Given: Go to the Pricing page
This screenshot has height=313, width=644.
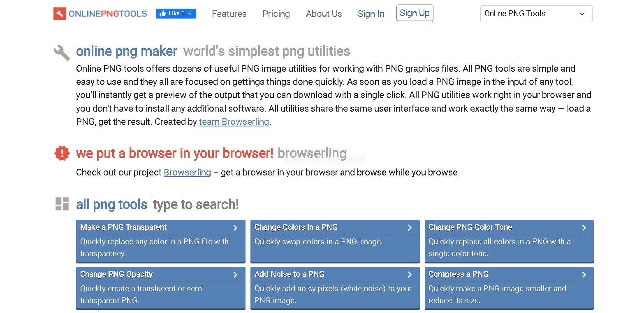Looking at the screenshot, I should click(276, 14).
